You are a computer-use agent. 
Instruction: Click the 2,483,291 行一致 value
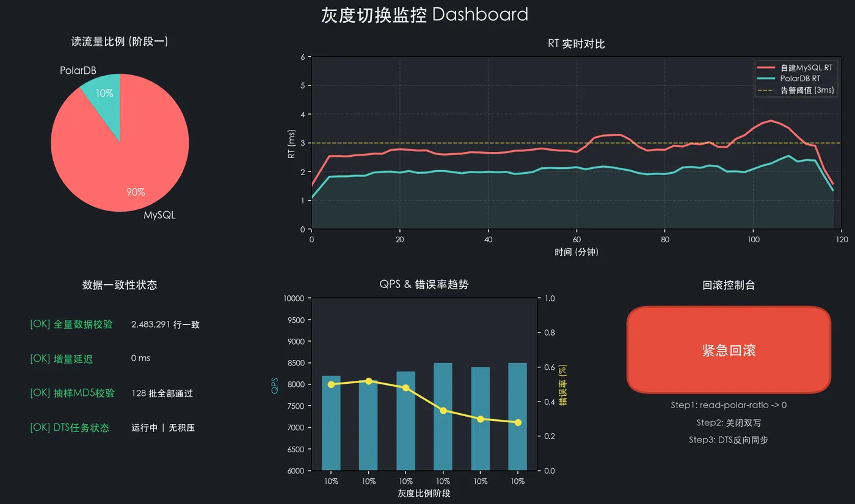pyautogui.click(x=166, y=325)
